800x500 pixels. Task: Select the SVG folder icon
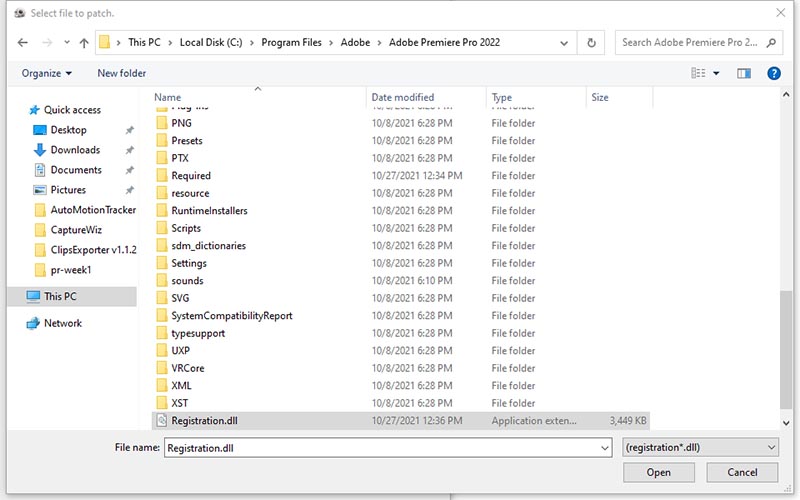click(162, 298)
